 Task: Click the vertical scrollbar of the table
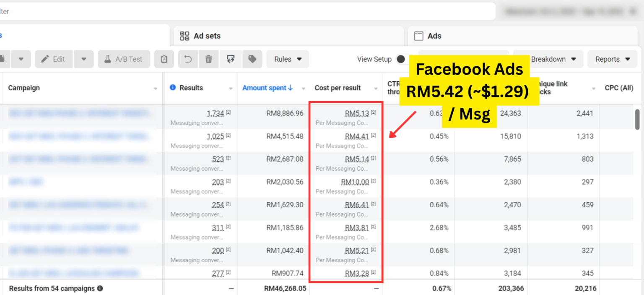[x=637, y=120]
